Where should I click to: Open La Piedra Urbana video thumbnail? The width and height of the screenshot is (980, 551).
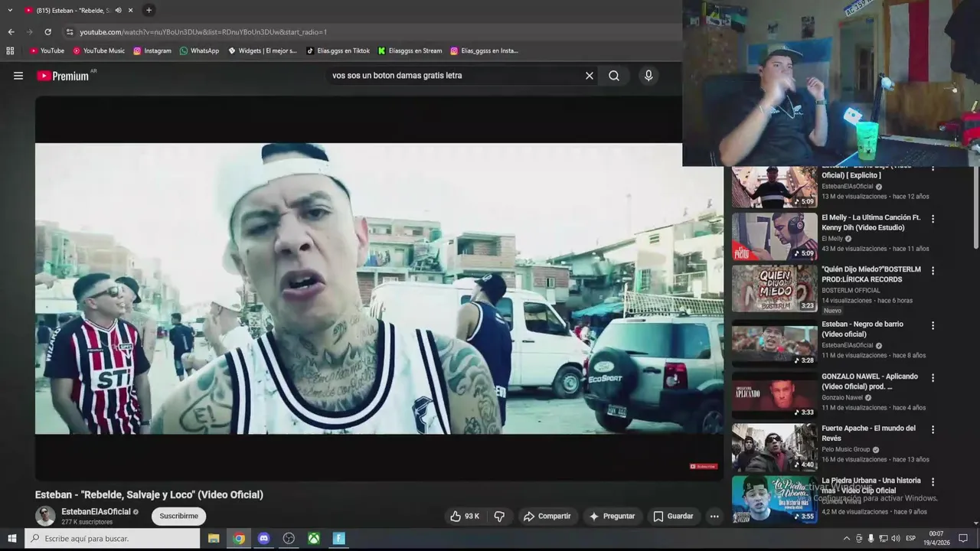tap(774, 499)
